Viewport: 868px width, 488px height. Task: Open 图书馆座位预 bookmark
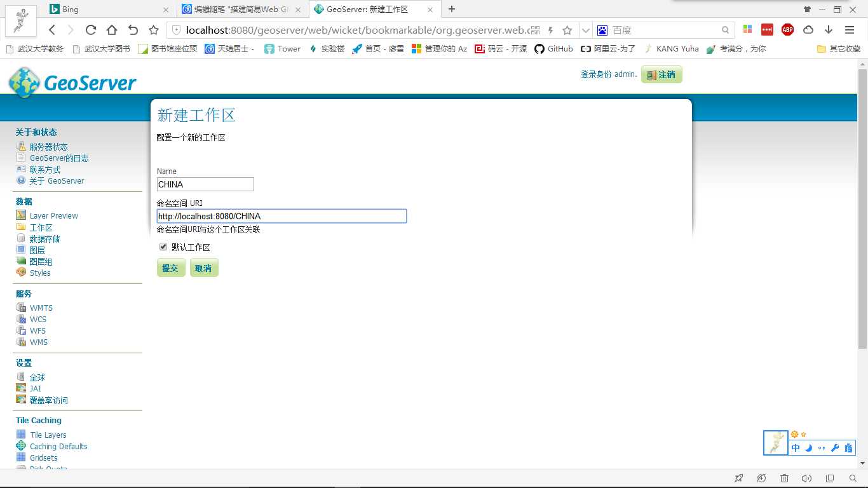168,48
